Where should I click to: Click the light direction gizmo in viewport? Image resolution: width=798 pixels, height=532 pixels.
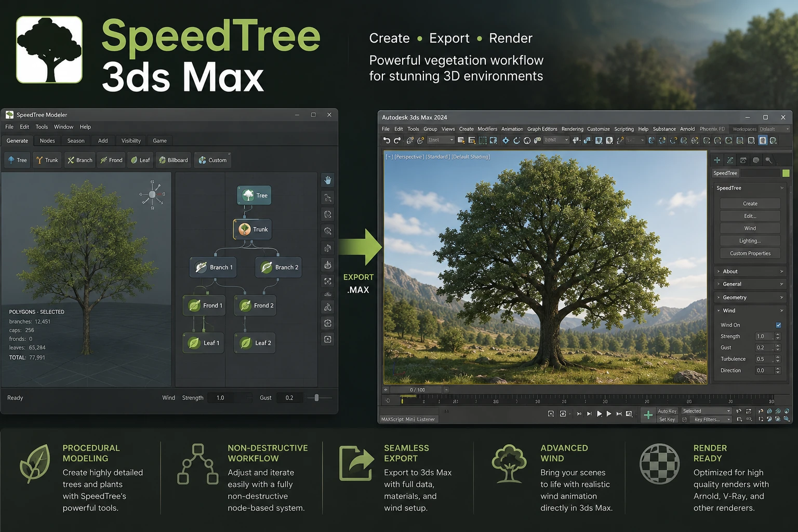152,194
